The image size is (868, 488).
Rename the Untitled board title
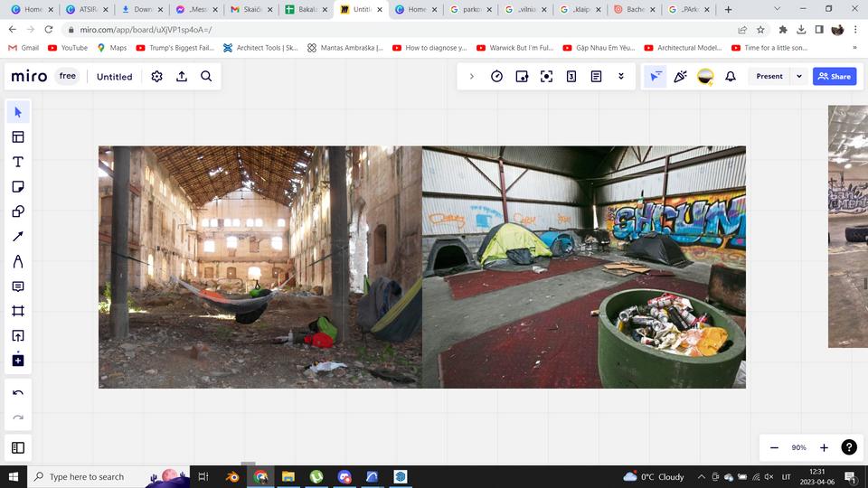(x=115, y=76)
